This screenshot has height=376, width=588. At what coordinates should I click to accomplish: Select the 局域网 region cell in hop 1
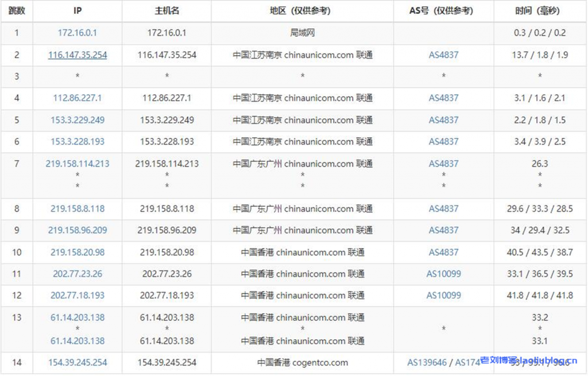(302, 33)
